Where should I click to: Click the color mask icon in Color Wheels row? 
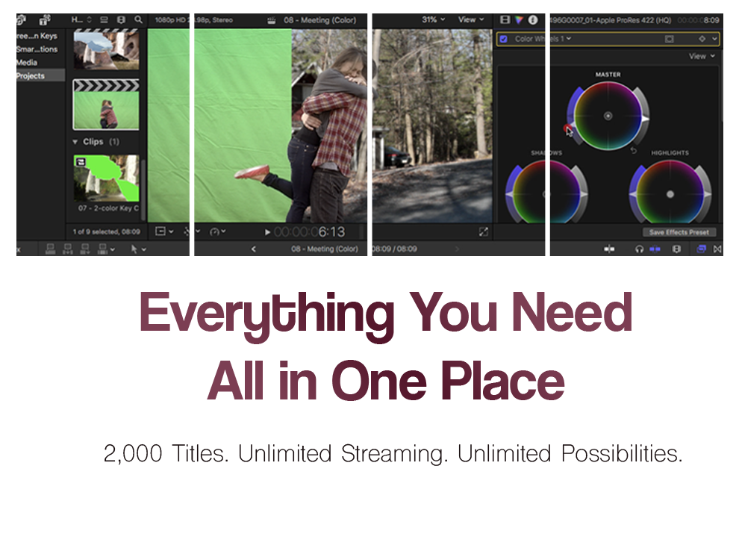669,39
